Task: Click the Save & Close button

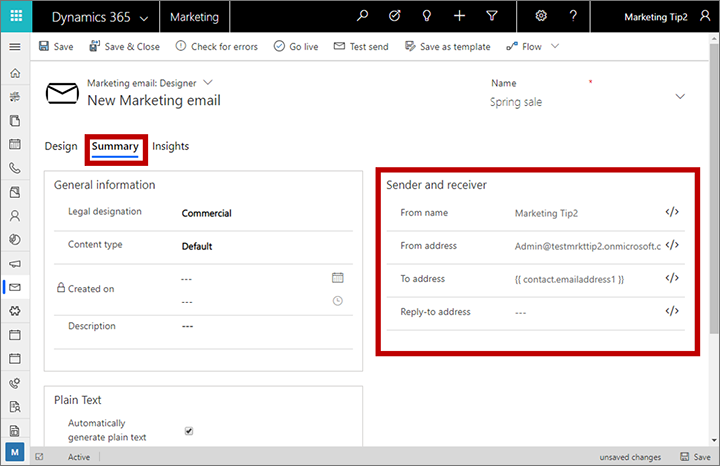Action: point(125,47)
